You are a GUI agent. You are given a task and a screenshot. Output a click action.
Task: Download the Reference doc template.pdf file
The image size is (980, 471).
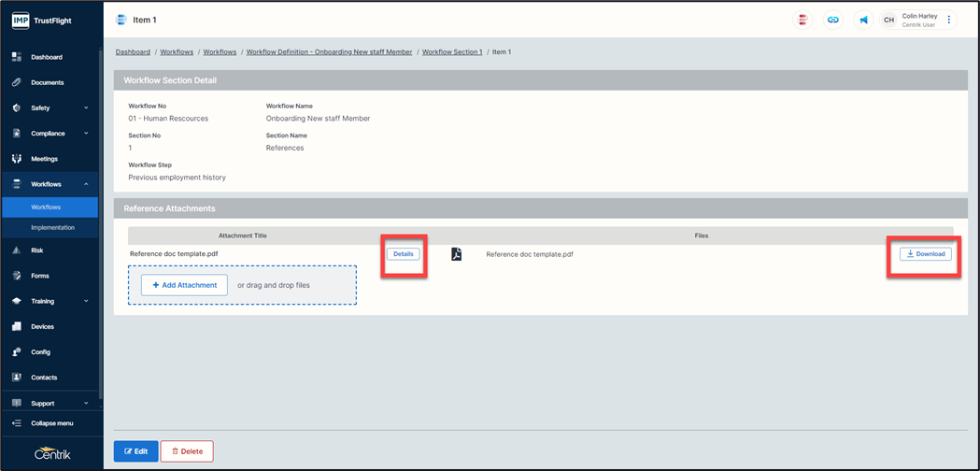[x=926, y=254]
